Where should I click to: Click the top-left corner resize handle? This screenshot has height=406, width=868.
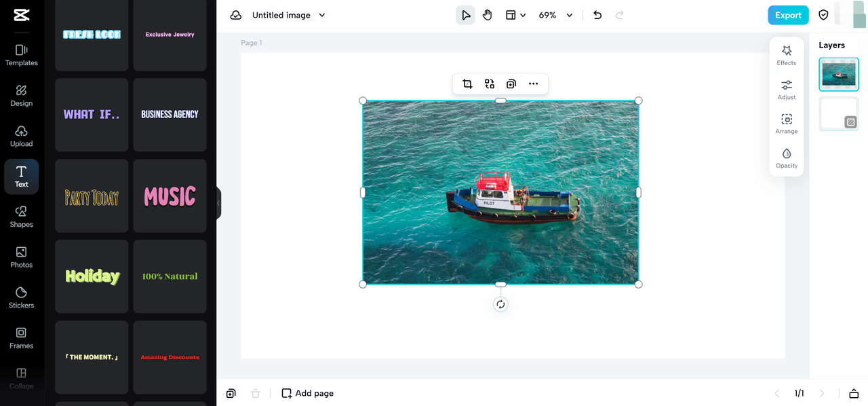363,100
